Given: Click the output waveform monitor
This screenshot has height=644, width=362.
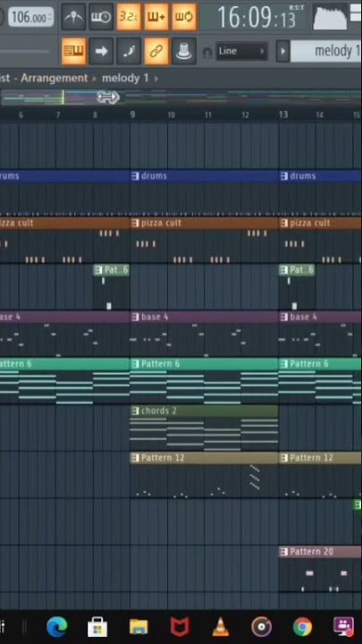Looking at the screenshot, I should [330, 17].
